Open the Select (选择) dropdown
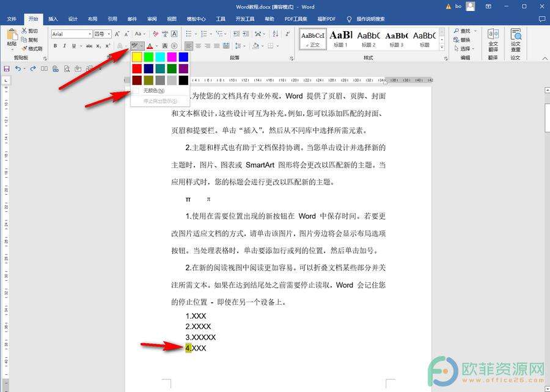550x392 pixels. click(x=465, y=48)
